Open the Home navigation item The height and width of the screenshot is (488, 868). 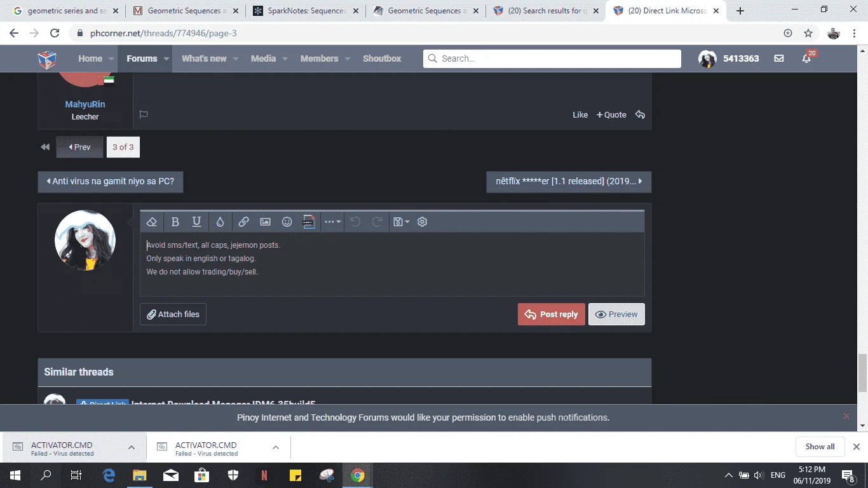coord(90,58)
